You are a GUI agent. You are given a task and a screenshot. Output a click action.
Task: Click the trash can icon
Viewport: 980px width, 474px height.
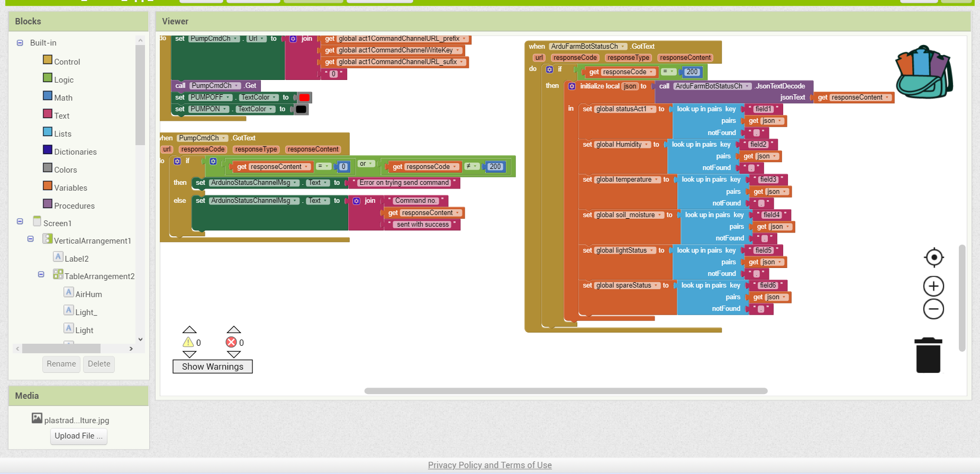pyautogui.click(x=928, y=355)
